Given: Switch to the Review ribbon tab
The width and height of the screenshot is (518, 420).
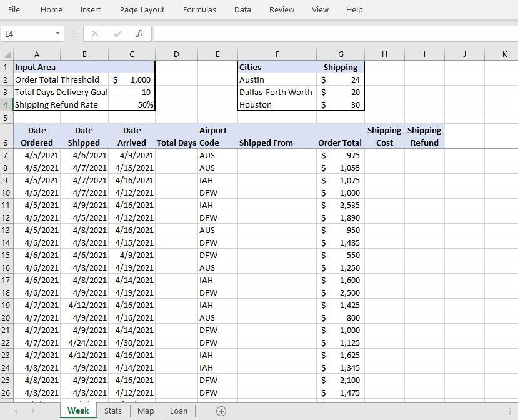Looking at the screenshot, I should pos(281,9).
